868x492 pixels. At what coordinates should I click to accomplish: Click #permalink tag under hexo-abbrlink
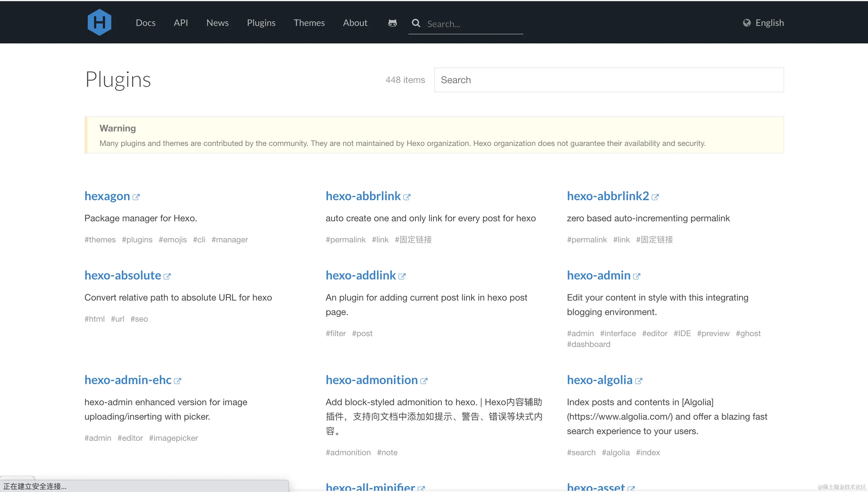(345, 240)
